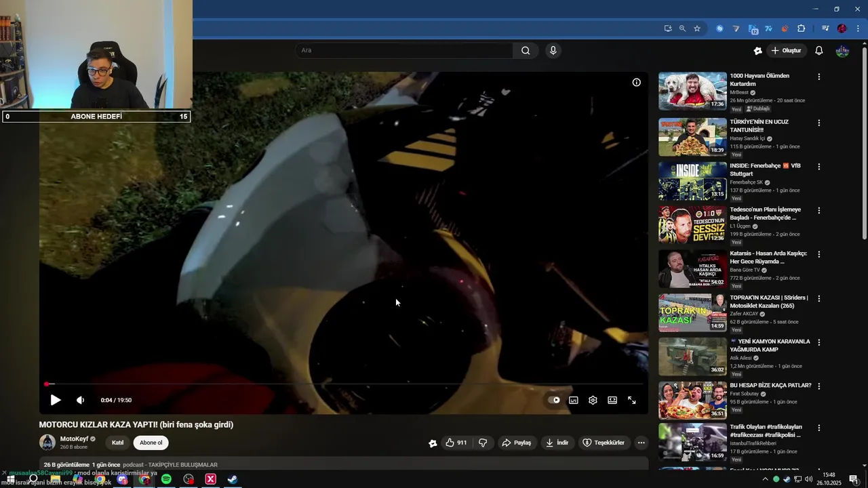
Task: Open options for TOPRAK'IN KAZASI video
Action: (x=818, y=298)
